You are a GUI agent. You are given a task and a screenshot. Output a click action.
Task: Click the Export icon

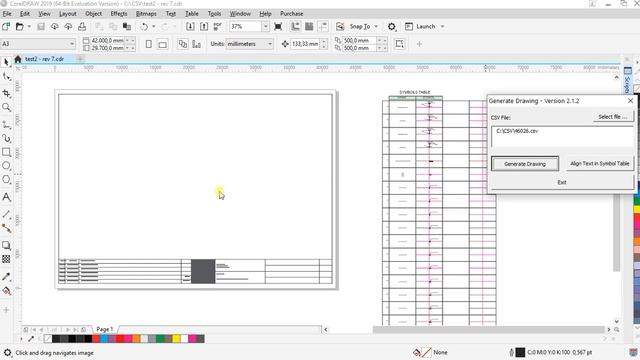pyautogui.click(x=204, y=27)
